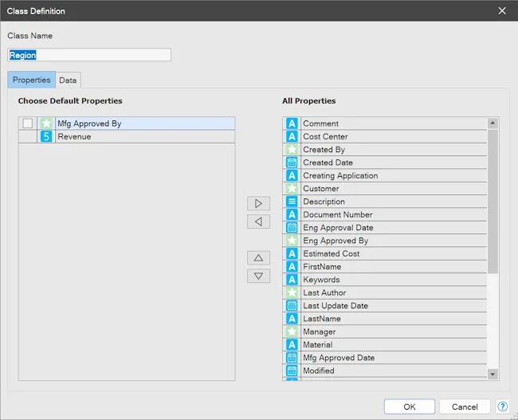Click the calendar icon next to Created Date
Image resolution: width=518 pixels, height=420 pixels.
[292, 163]
